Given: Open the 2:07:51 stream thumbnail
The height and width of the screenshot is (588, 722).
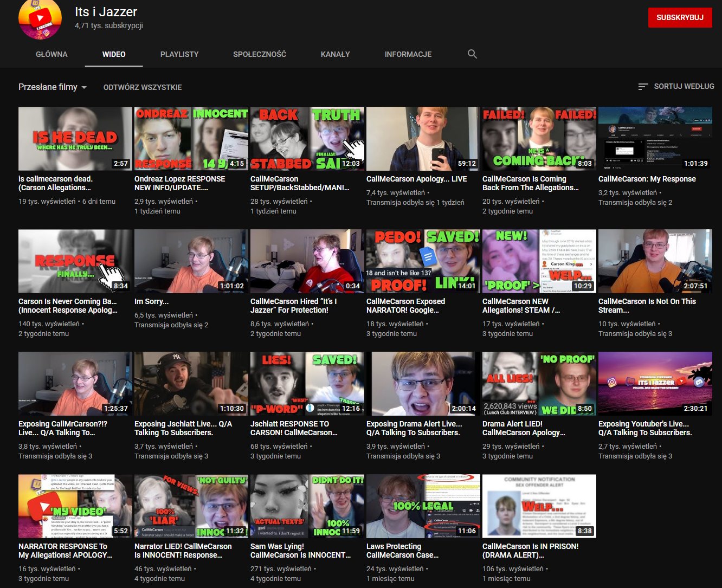Looking at the screenshot, I should click(655, 261).
